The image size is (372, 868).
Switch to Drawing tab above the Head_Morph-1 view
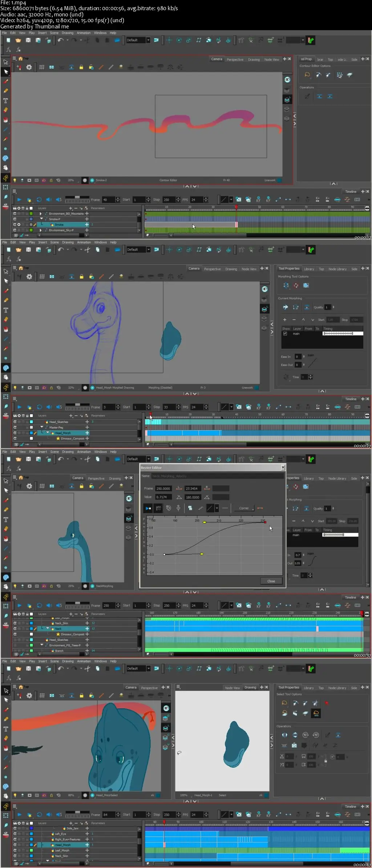pos(250,688)
